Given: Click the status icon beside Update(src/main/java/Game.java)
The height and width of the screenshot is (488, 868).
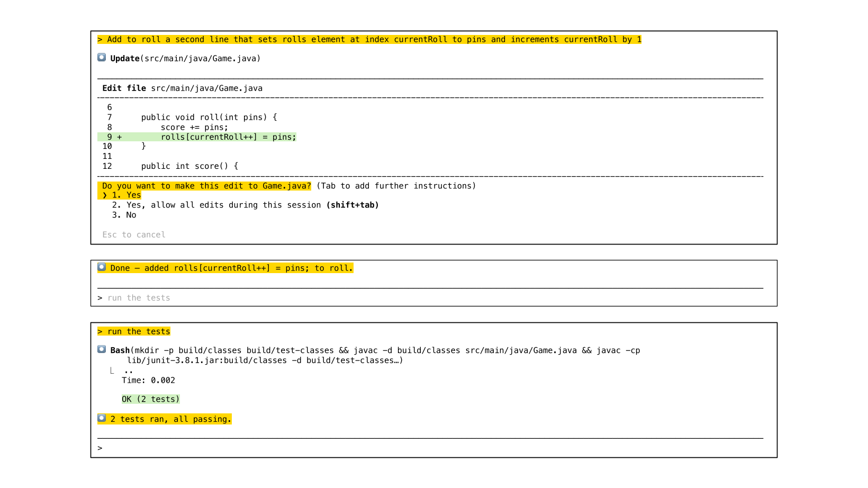Looking at the screenshot, I should [x=102, y=58].
